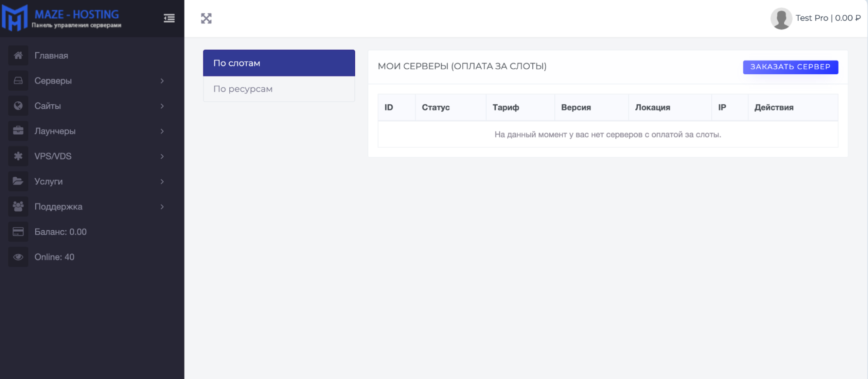Click the credit card icon beside Баланс
This screenshot has width=868, height=379.
(x=18, y=232)
